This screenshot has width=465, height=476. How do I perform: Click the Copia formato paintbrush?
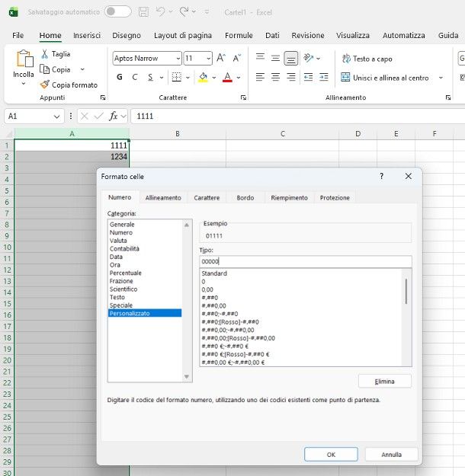point(69,85)
